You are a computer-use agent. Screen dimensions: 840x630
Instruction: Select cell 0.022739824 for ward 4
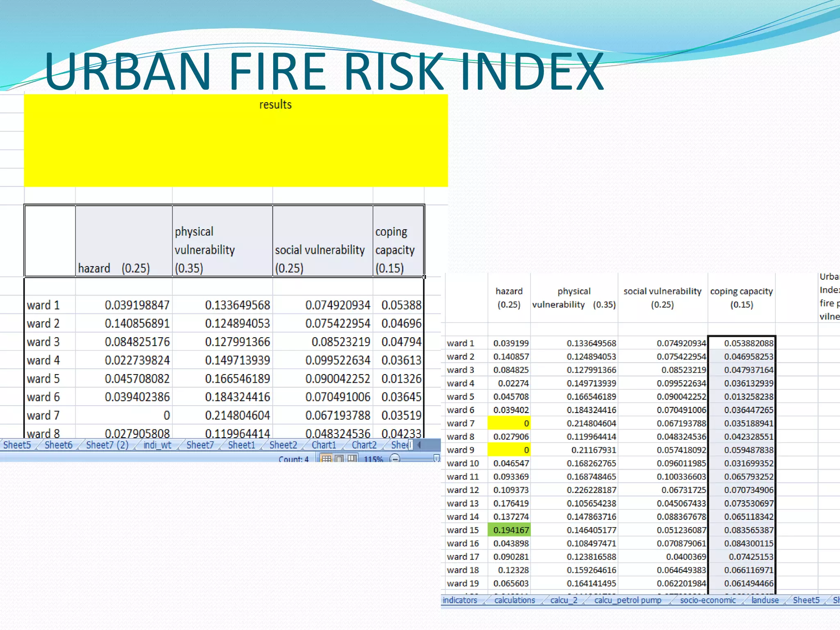point(124,360)
